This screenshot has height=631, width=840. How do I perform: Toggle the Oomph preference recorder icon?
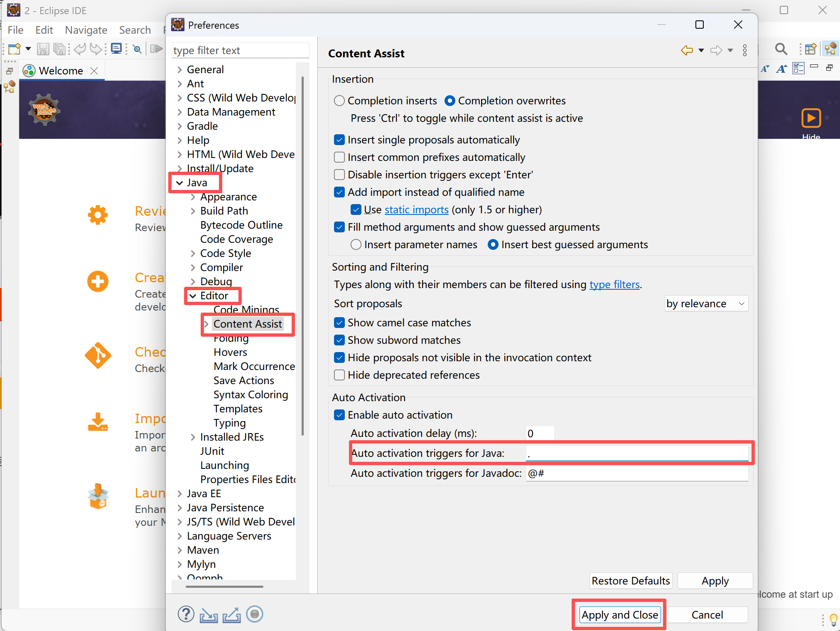pyautogui.click(x=255, y=614)
